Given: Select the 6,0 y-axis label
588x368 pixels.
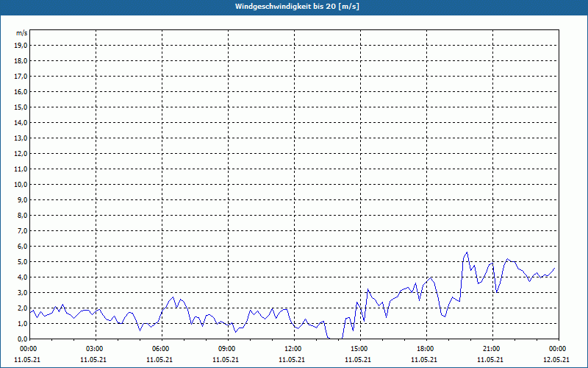Looking at the screenshot, I should coord(23,247).
